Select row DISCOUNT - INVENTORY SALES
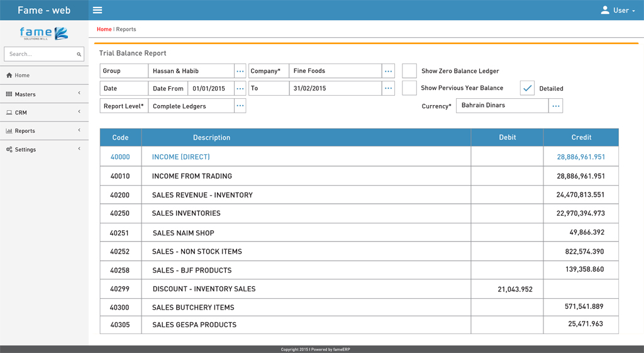 tap(359, 289)
